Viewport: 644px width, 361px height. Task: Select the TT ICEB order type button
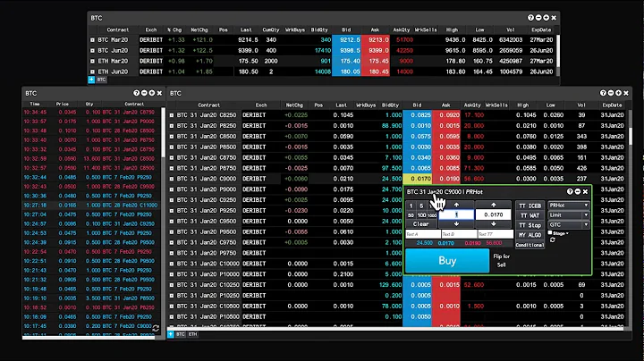tap(530, 206)
